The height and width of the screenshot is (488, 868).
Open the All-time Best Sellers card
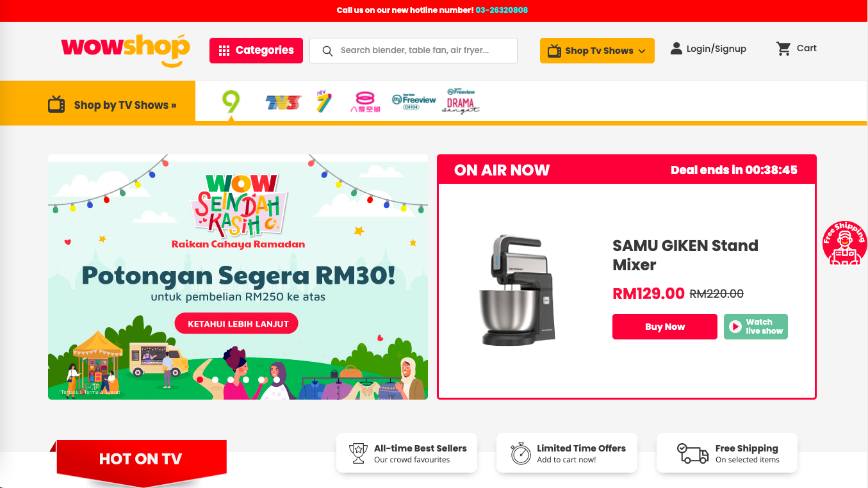coord(407,453)
